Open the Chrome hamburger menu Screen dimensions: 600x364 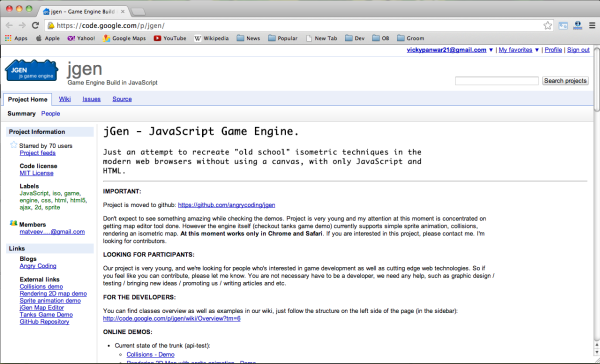coord(592,26)
